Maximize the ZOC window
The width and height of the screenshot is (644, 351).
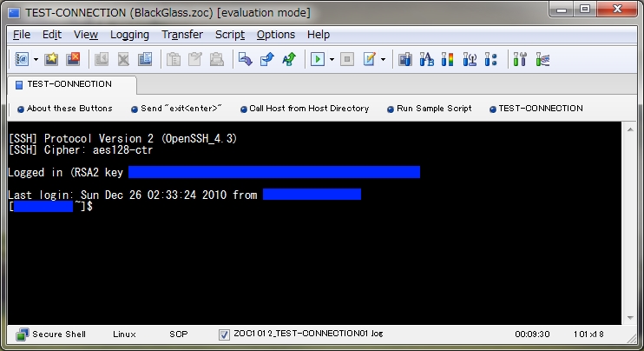585,9
